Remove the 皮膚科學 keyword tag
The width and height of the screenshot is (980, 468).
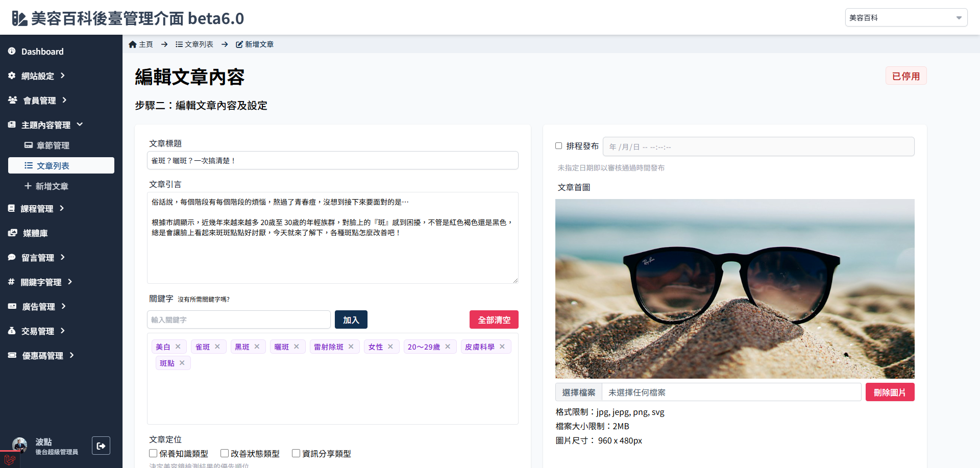click(502, 347)
